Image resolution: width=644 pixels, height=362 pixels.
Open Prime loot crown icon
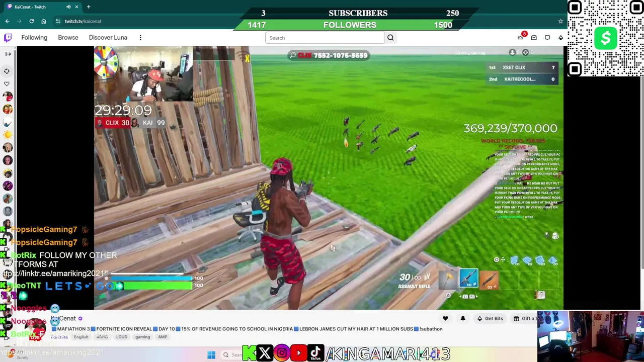[x=520, y=38]
